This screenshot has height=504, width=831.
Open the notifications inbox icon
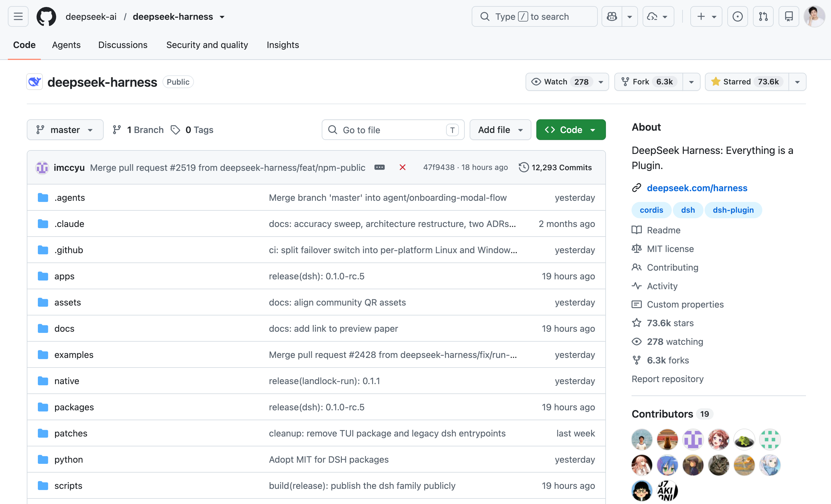pos(789,17)
